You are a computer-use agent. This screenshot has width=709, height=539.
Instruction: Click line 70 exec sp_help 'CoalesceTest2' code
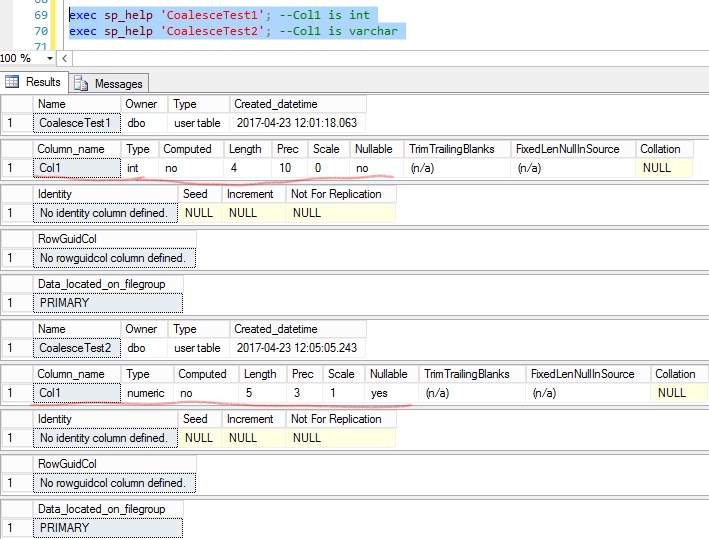click(x=233, y=31)
